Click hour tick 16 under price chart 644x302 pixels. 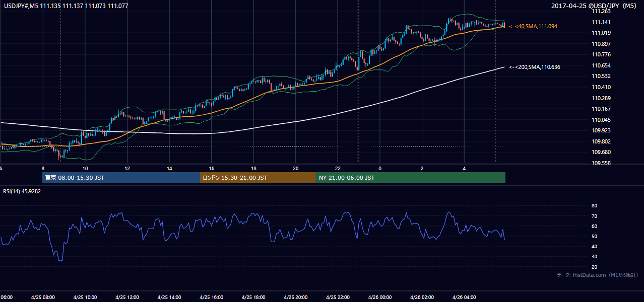(x=212, y=168)
